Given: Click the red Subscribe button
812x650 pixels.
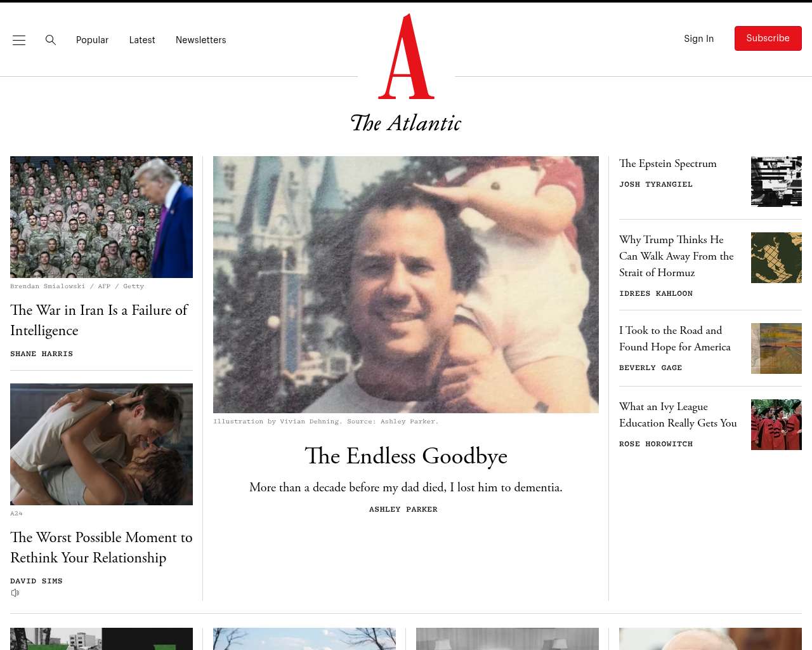Looking at the screenshot, I should tap(768, 39).
